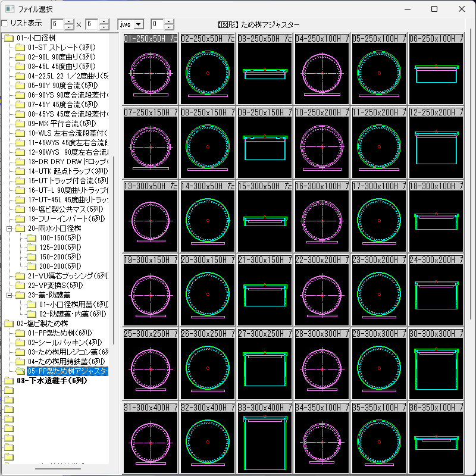Collapse the 20-雨水小口径桝 tree node
Screen dimensions: 476x476
pos(10,228)
